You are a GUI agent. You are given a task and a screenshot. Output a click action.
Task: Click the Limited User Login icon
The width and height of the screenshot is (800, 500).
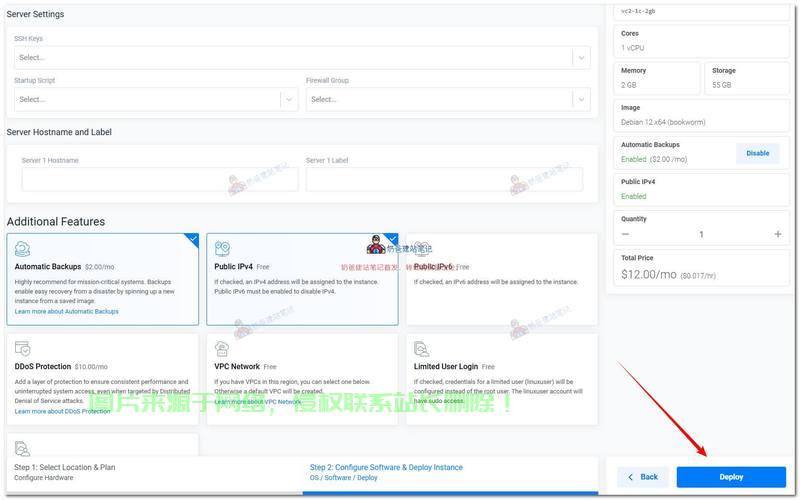(422, 348)
